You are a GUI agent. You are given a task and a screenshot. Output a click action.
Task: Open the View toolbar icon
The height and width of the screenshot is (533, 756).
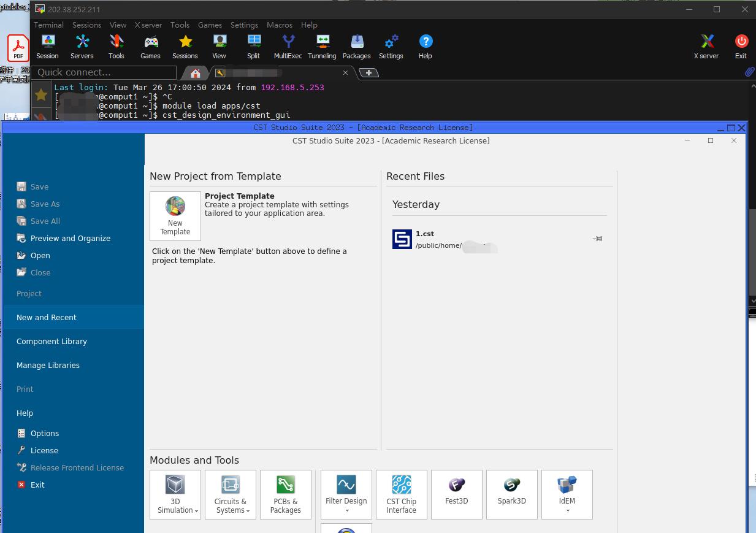[219, 47]
